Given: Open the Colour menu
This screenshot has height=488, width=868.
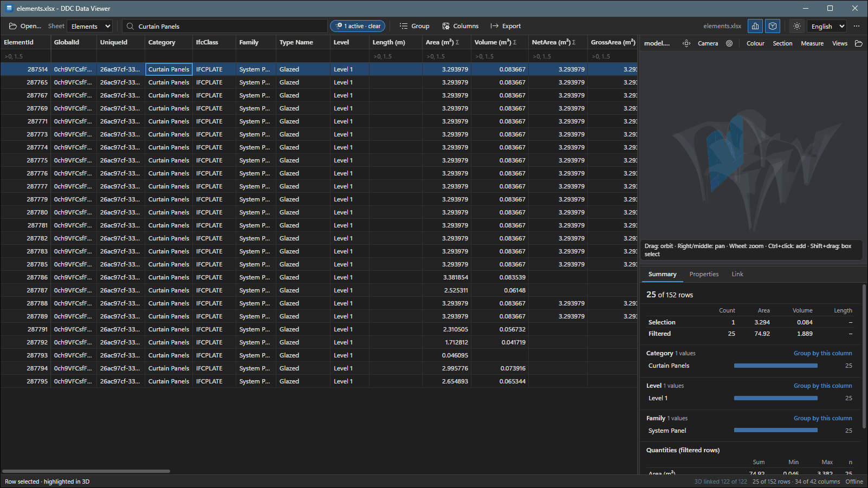Looking at the screenshot, I should (755, 43).
